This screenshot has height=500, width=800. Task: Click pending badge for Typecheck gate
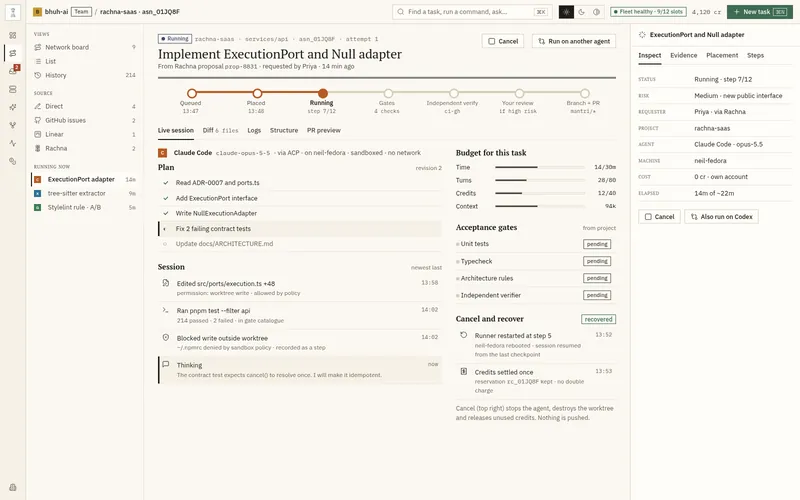[596, 261]
